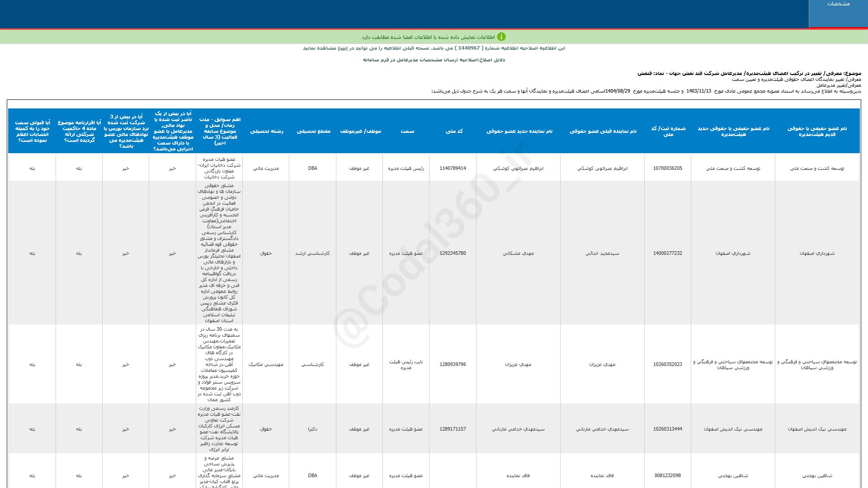The width and height of the screenshot is (868, 488).
Task: Click the green info icon in notification bar
Action: click(x=501, y=37)
